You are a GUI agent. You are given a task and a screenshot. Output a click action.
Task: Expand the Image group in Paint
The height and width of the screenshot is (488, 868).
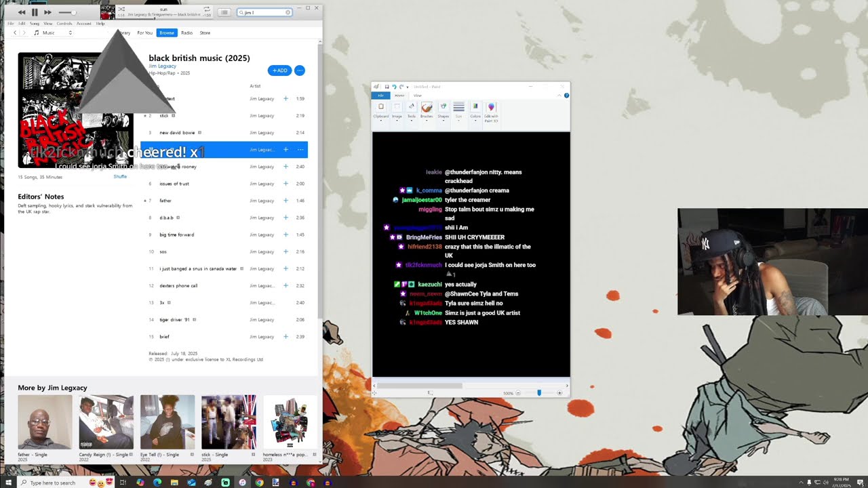[x=397, y=110]
